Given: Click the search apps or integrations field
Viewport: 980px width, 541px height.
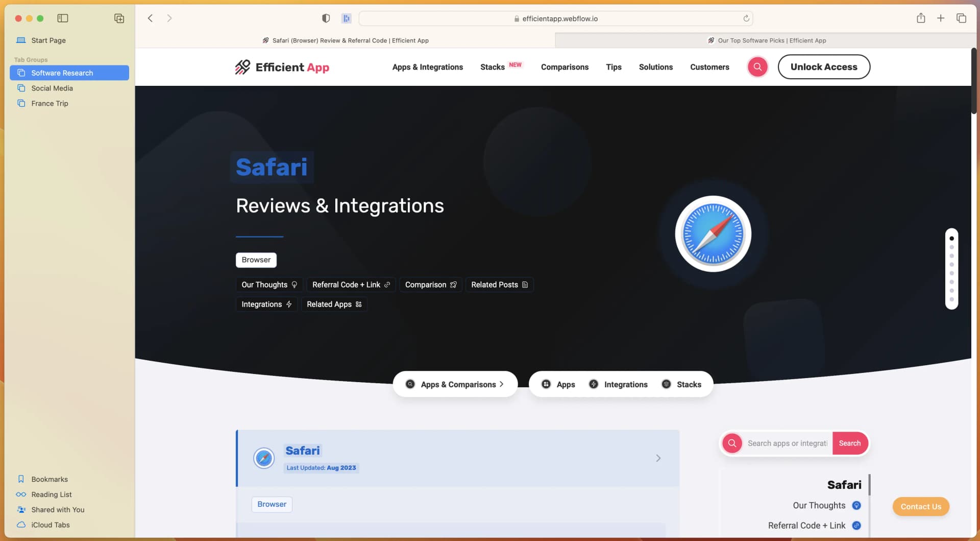Looking at the screenshot, I should pos(787,443).
